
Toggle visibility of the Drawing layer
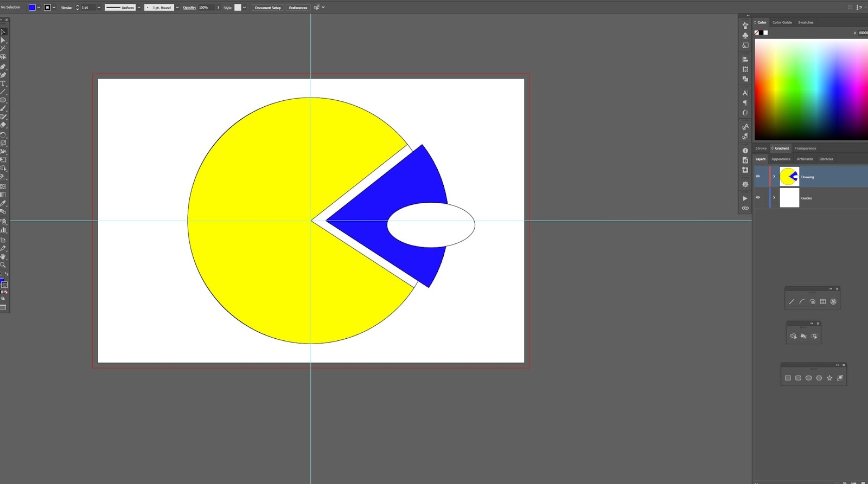pos(758,176)
